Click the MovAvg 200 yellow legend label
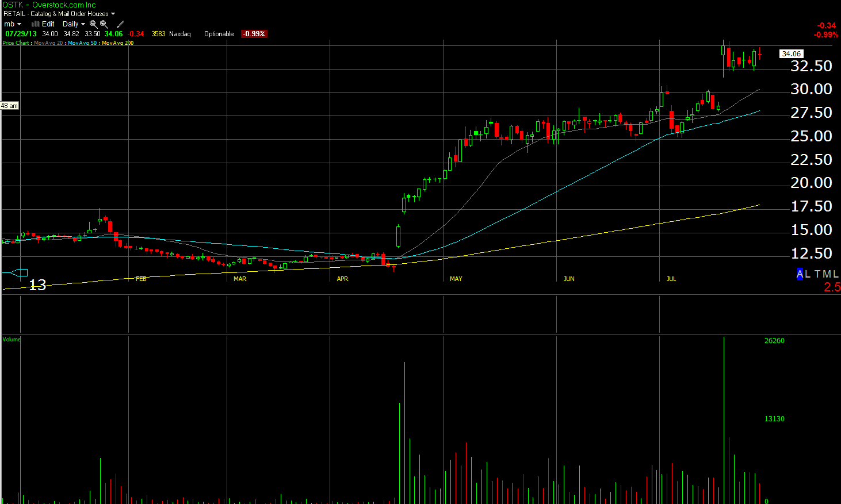 coord(117,43)
